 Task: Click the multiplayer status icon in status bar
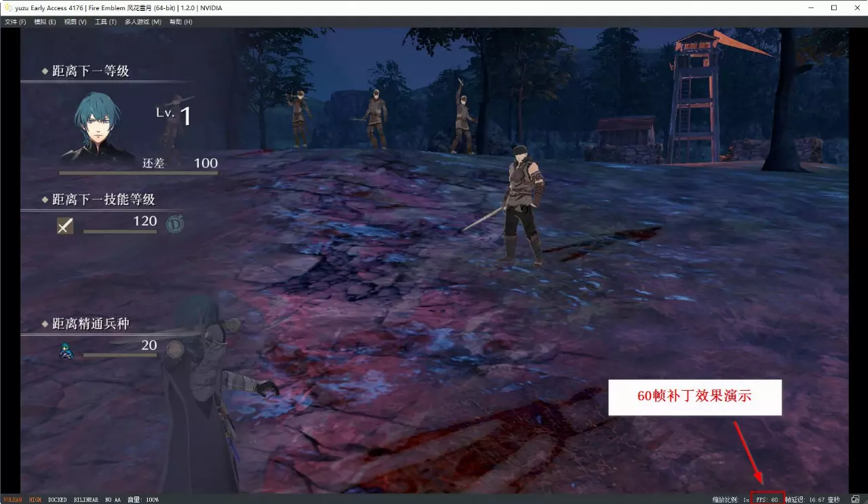(x=856, y=499)
